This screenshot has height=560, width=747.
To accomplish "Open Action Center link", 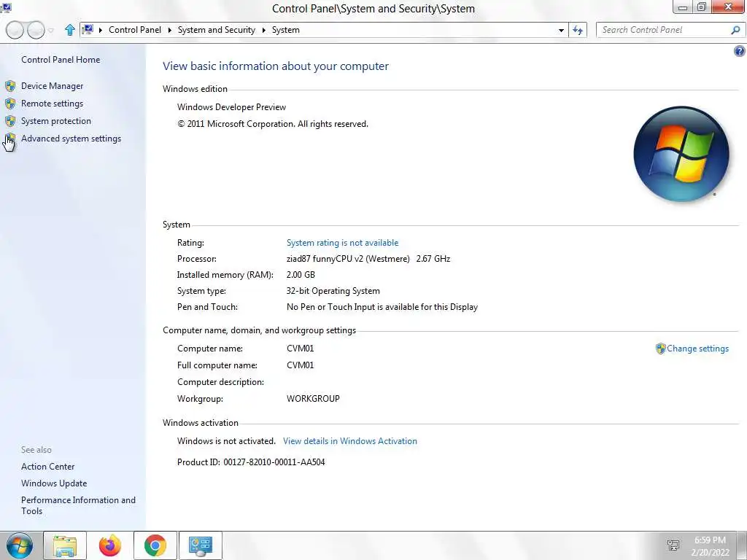I will [47, 467].
